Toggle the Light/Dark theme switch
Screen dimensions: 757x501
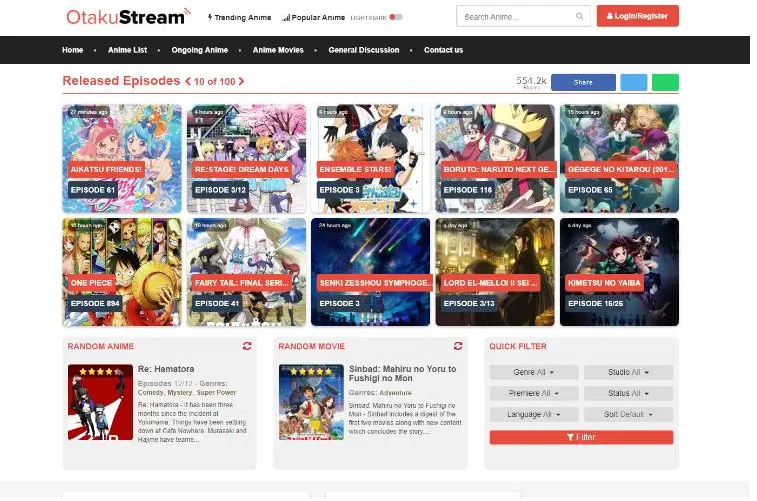coord(396,17)
